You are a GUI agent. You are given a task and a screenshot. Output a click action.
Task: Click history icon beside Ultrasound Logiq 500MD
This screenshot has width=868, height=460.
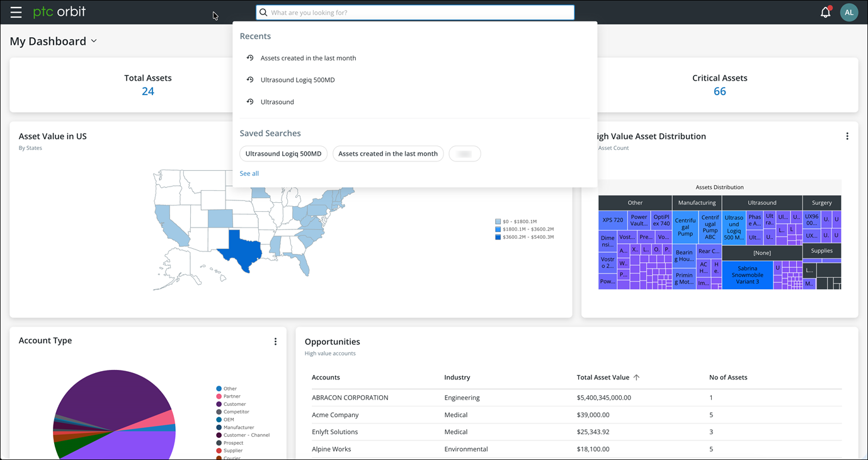pos(250,80)
